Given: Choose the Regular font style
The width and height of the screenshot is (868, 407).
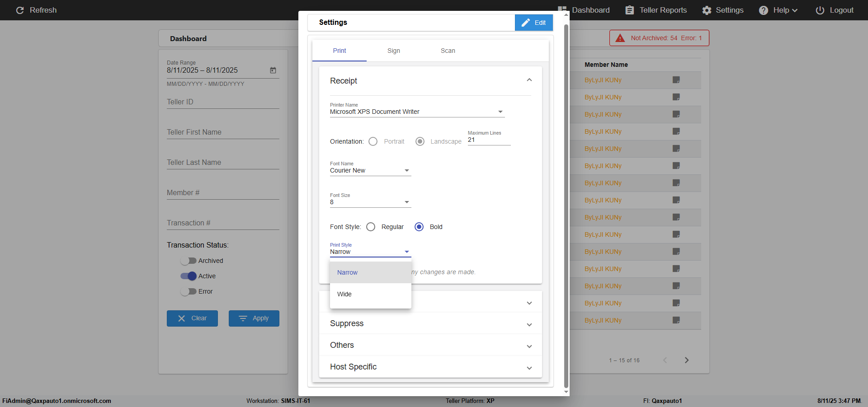Looking at the screenshot, I should pyautogui.click(x=371, y=227).
